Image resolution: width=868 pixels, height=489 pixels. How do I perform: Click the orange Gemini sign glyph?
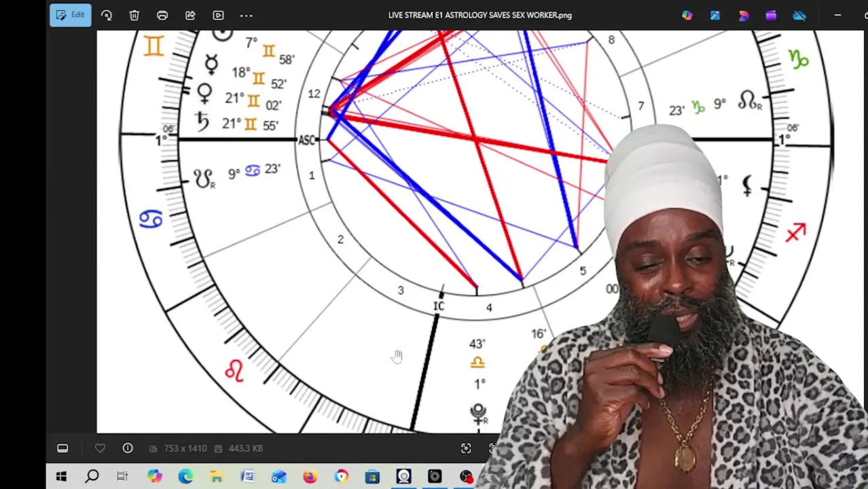(x=154, y=46)
